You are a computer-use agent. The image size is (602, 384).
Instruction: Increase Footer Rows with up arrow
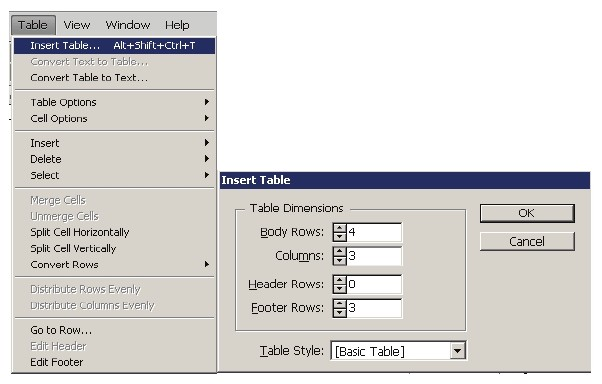pyautogui.click(x=339, y=303)
